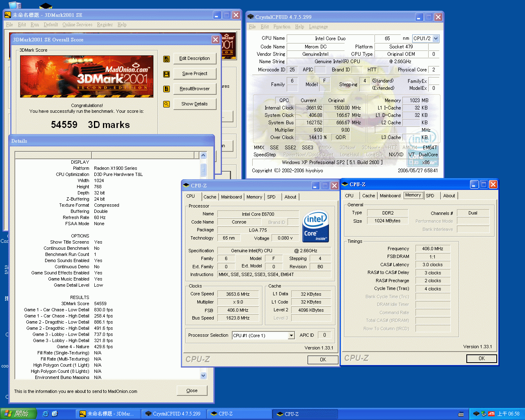Click 'Game 1 - Car Chase - Low Detail' row
525x420 pixels.
68,310
